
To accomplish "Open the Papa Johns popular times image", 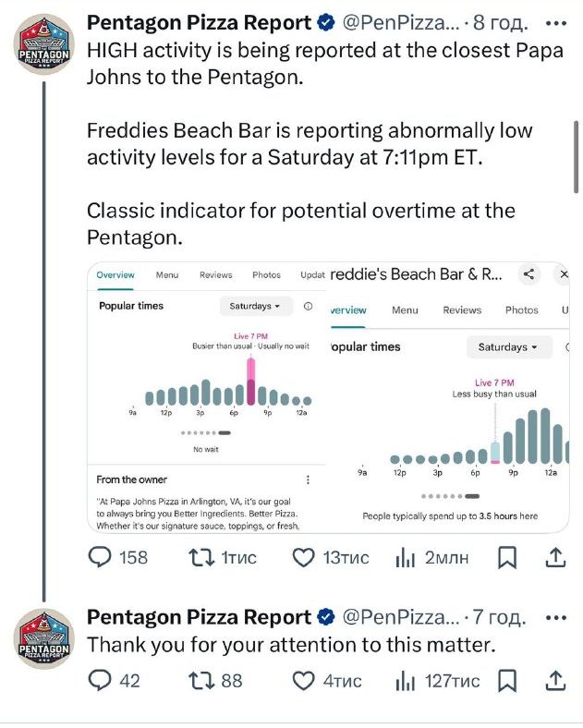I will tap(207, 398).
